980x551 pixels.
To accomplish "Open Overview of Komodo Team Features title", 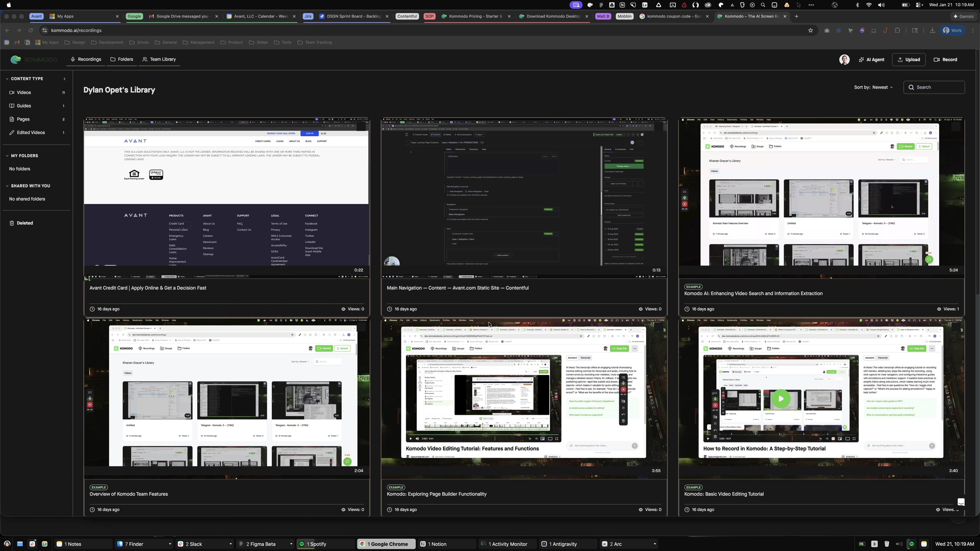I will [x=129, y=494].
